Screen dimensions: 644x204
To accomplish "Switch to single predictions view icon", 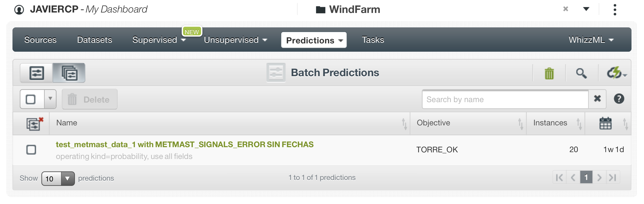I will (x=37, y=73).
